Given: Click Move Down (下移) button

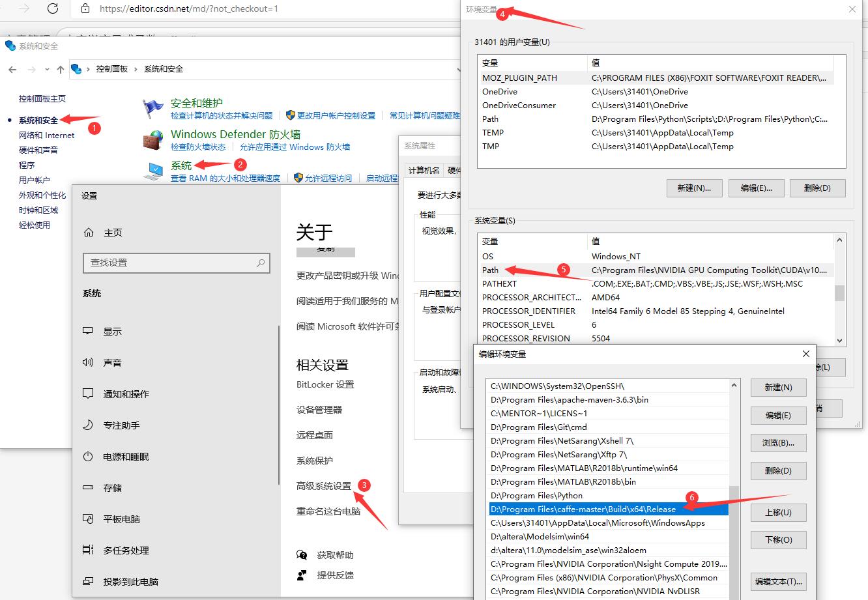Looking at the screenshot, I should click(778, 540).
